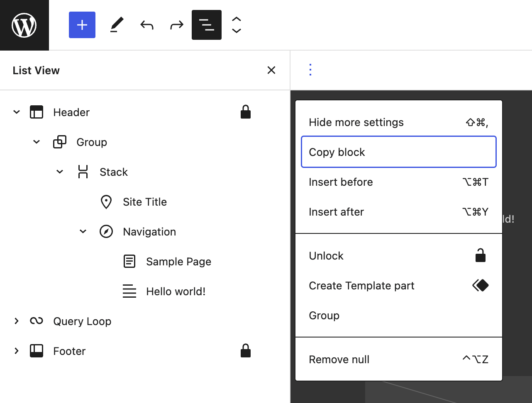Select the Footer row label
The image size is (532, 403).
pos(69,351)
